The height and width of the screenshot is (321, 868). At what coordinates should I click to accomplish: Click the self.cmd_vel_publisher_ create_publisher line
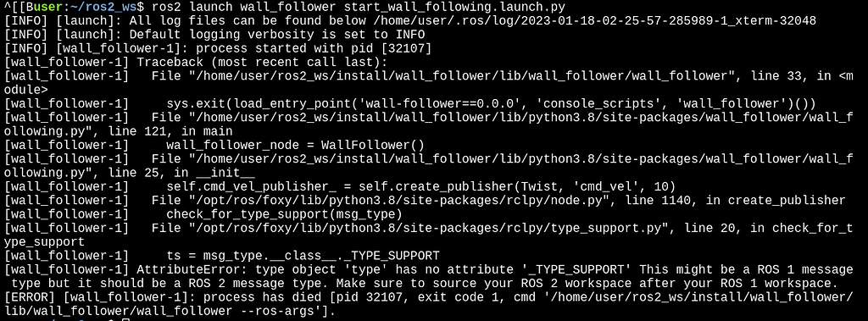tap(420, 186)
